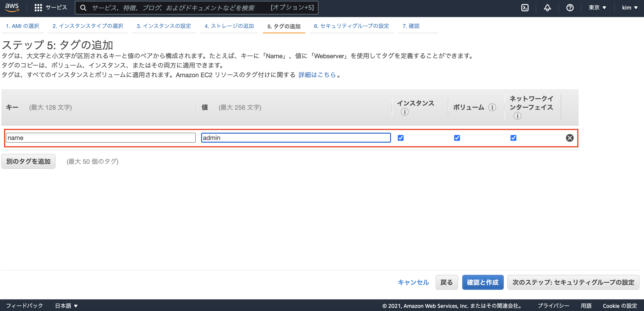Open the CloudShell terminal icon
This screenshot has width=644, height=311.
[525, 7]
